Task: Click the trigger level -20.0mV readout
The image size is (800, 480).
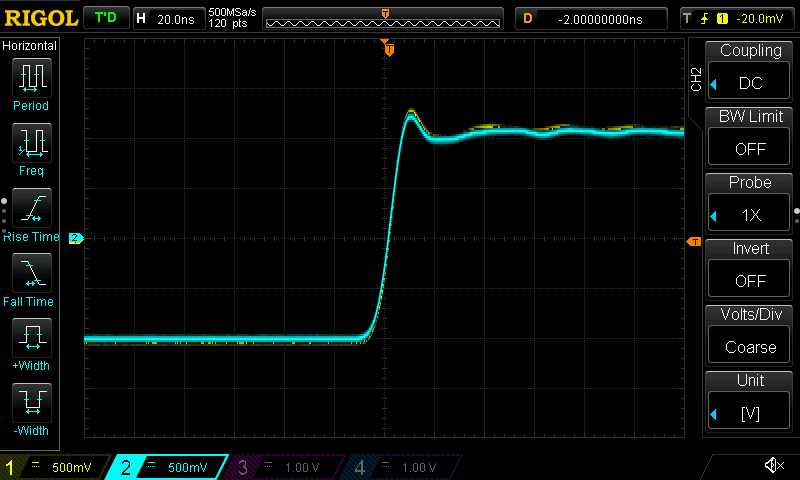Action: tap(760, 19)
